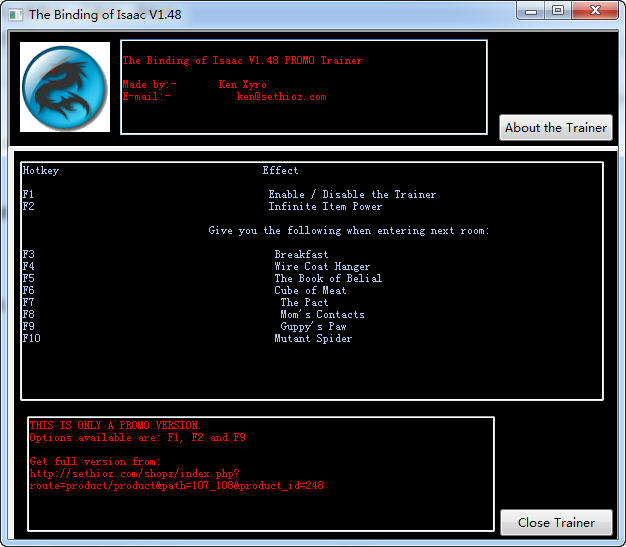
Task: Click 'The Pact' effect entry
Action: click(304, 302)
